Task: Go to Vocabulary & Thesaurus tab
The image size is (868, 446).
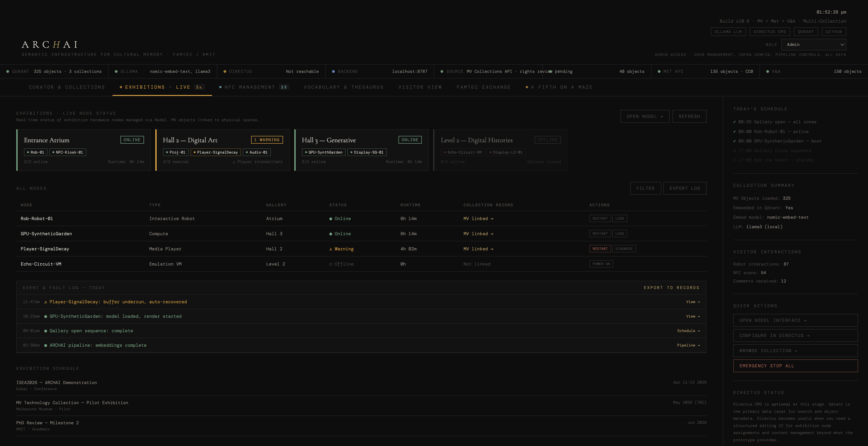Action: 344,87
